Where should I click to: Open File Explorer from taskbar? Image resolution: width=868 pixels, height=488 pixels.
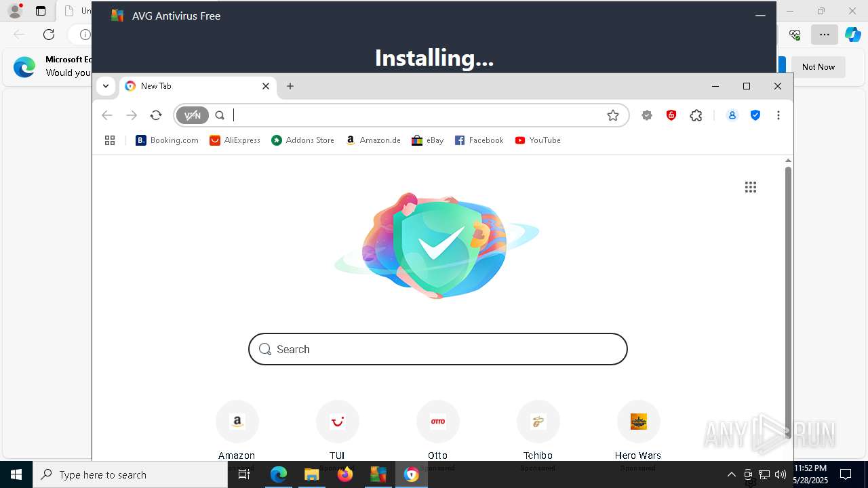coord(311,474)
